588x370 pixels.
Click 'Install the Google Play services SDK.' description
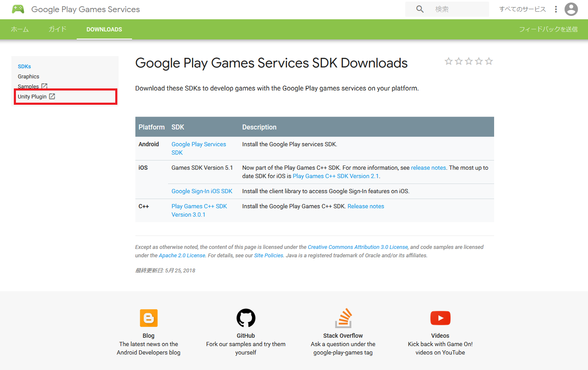click(290, 144)
